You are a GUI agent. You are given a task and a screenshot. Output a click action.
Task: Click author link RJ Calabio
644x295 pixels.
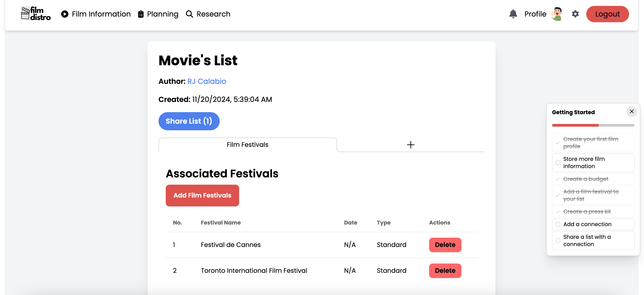(207, 81)
